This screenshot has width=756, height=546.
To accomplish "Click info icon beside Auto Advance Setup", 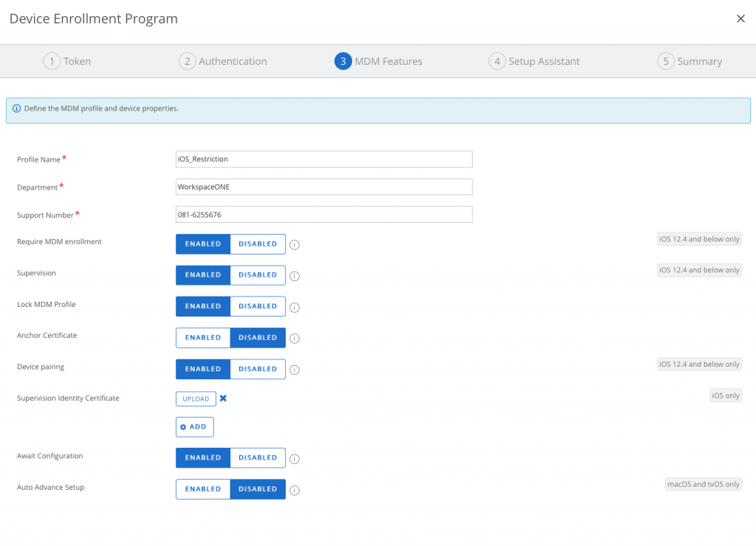I will [294, 490].
